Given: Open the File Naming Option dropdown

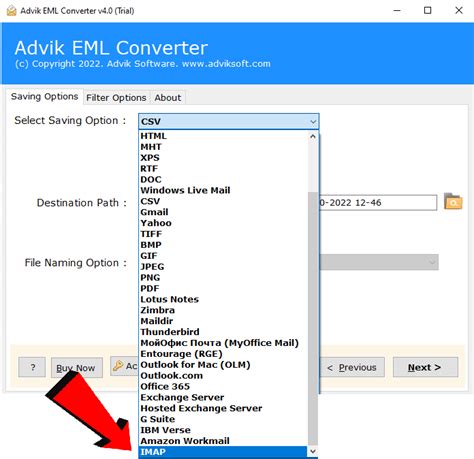Looking at the screenshot, I should point(379,262).
